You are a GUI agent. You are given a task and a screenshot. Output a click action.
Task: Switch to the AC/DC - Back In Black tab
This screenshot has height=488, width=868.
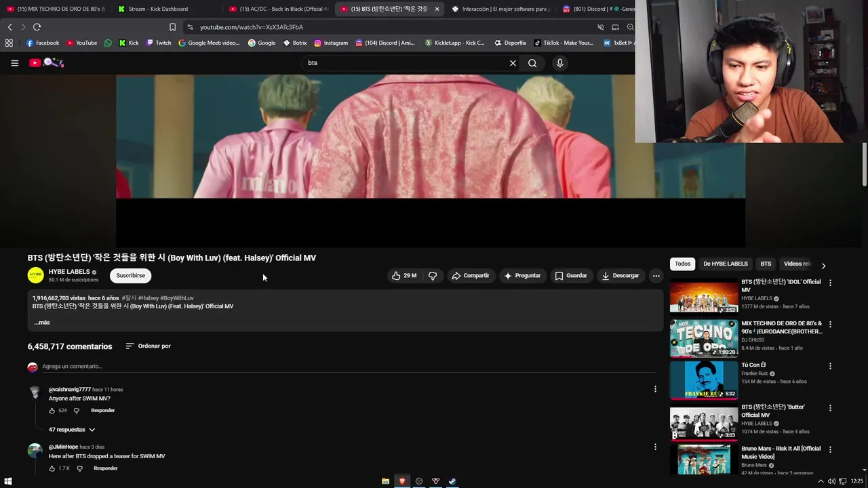(279, 9)
